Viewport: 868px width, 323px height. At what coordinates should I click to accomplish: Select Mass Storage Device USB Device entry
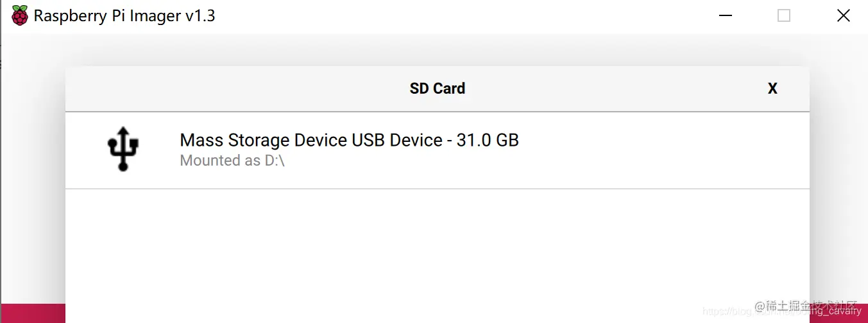(349, 140)
